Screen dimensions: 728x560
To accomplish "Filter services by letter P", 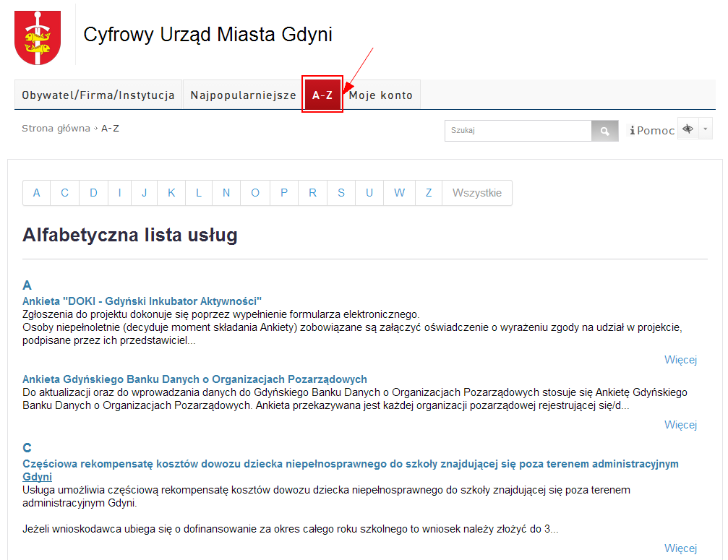I will coord(284,193).
